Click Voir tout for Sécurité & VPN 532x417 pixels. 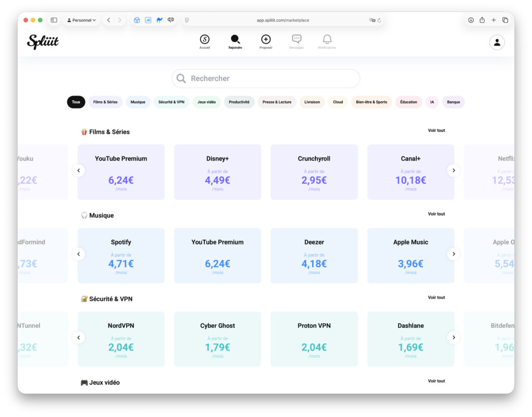pos(436,298)
